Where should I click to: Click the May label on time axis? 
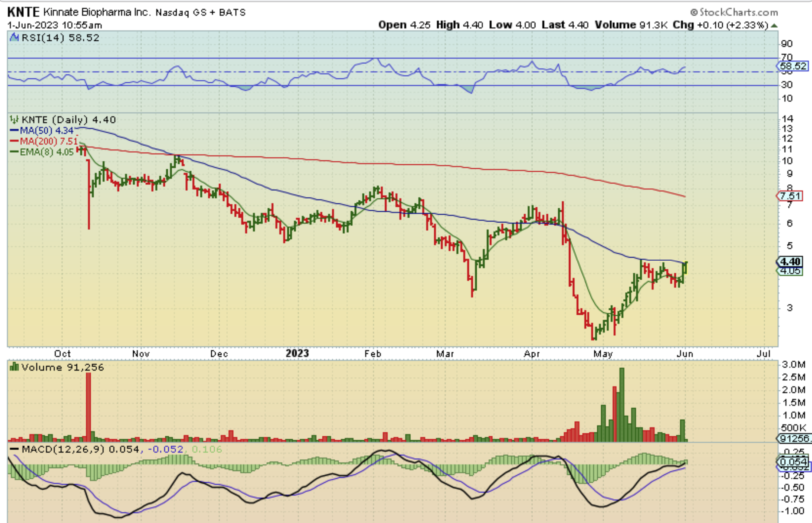[602, 354]
